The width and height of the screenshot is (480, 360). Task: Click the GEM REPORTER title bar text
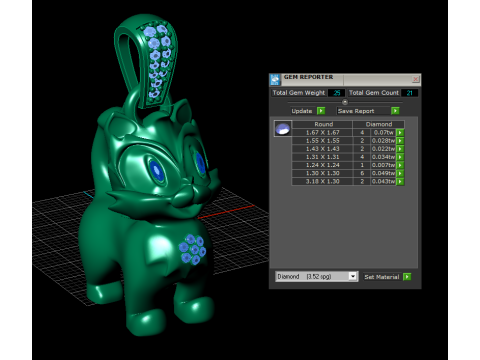pos(308,77)
